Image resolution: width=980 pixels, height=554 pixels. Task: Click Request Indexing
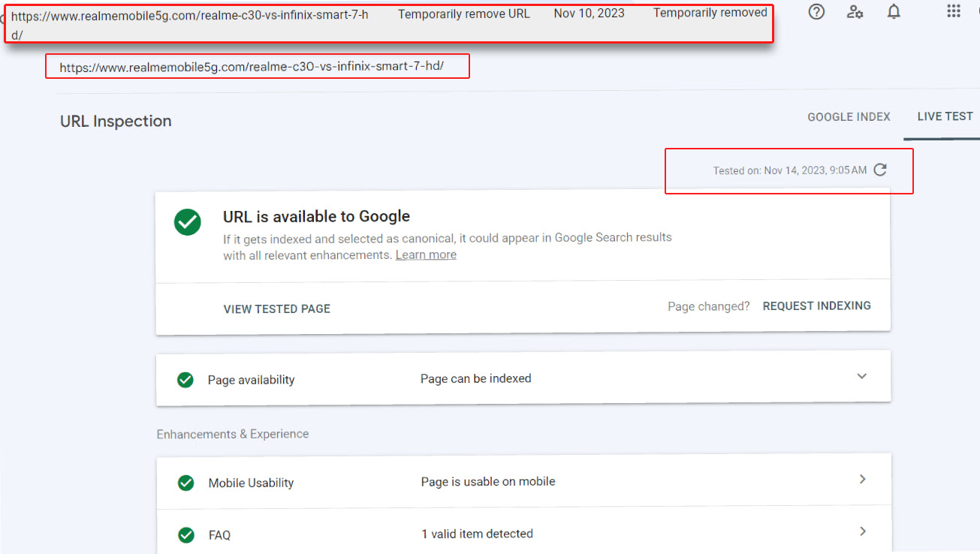click(x=817, y=306)
